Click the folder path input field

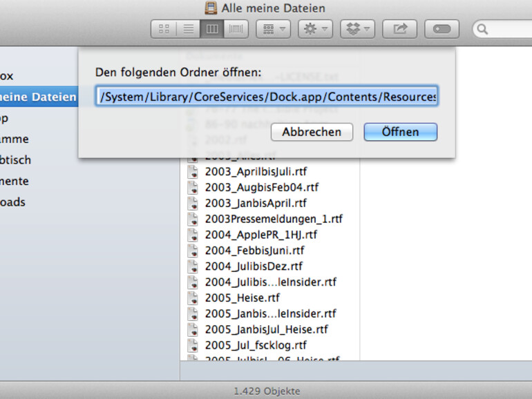267,96
